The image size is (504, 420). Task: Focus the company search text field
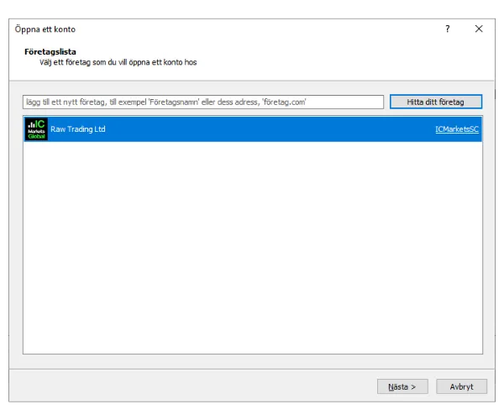203,102
